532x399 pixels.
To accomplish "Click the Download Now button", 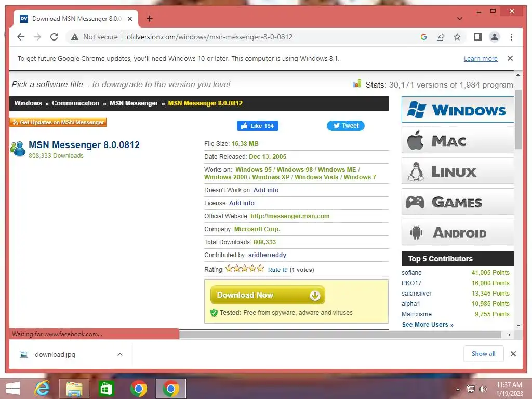I will pos(268,295).
